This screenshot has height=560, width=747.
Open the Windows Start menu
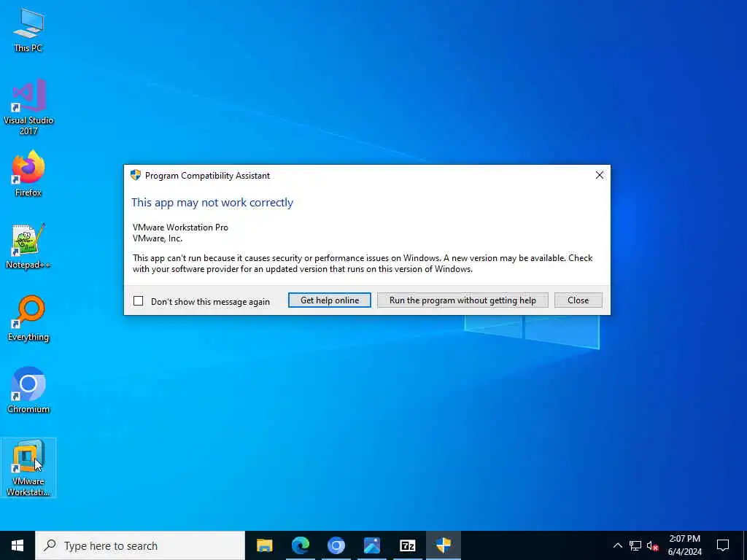18,545
